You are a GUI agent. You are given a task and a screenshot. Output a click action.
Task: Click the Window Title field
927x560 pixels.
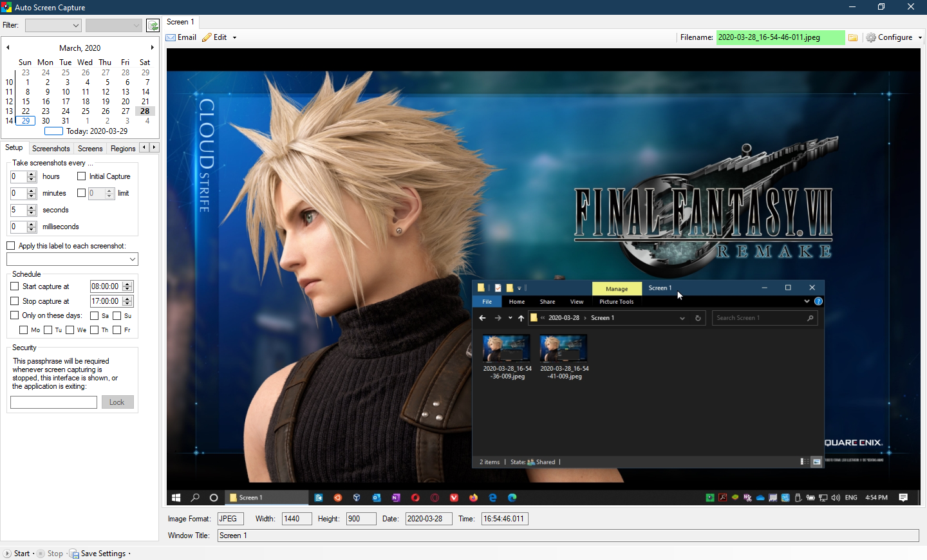pos(568,536)
